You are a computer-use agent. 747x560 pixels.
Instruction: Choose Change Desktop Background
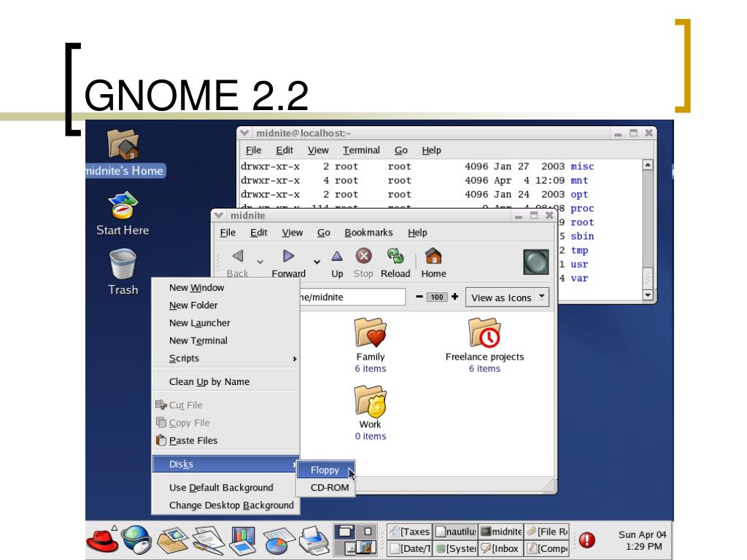[226, 505]
